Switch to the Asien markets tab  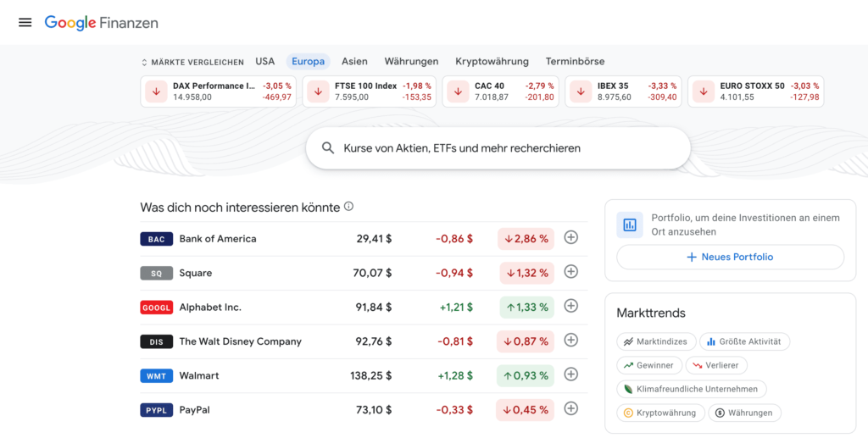(355, 61)
